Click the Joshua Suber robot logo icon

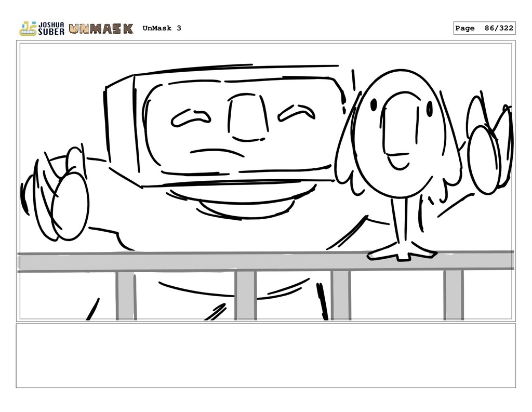[28, 29]
